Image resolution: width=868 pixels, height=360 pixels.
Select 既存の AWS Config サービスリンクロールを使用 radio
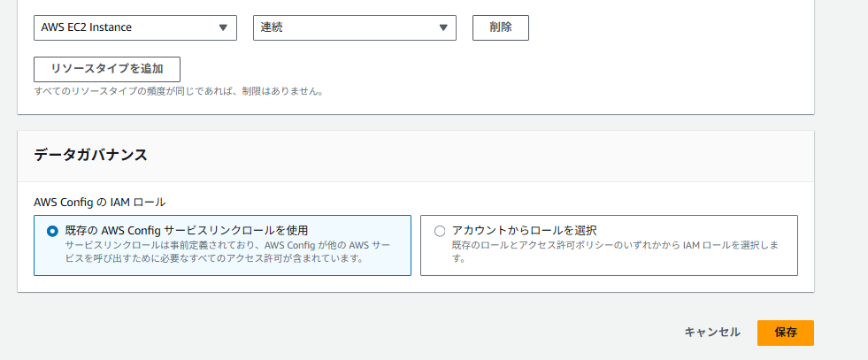tap(52, 231)
